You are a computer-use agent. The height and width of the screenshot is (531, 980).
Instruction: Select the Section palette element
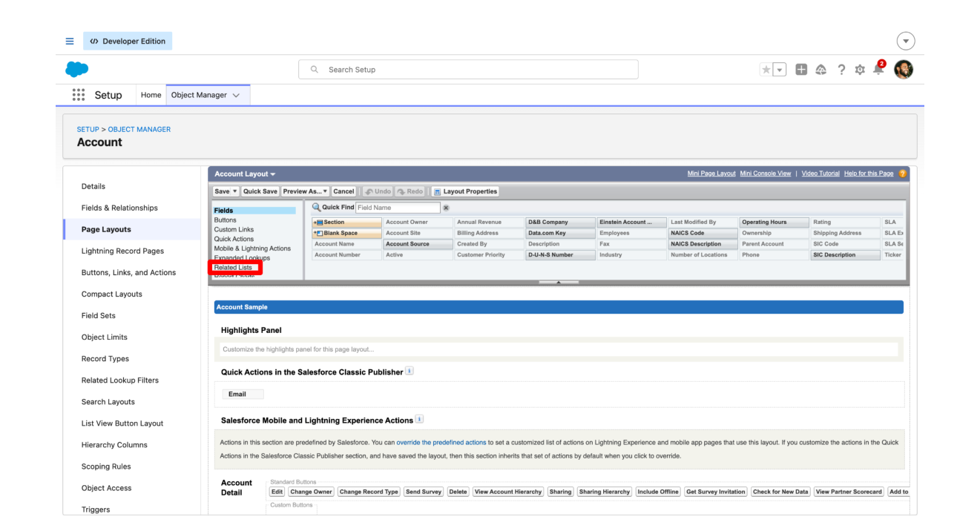point(346,222)
